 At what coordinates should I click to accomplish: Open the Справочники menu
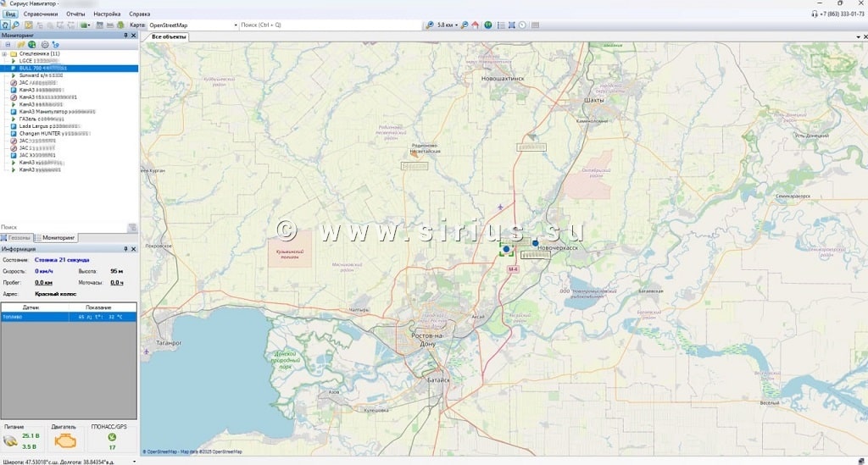click(41, 14)
